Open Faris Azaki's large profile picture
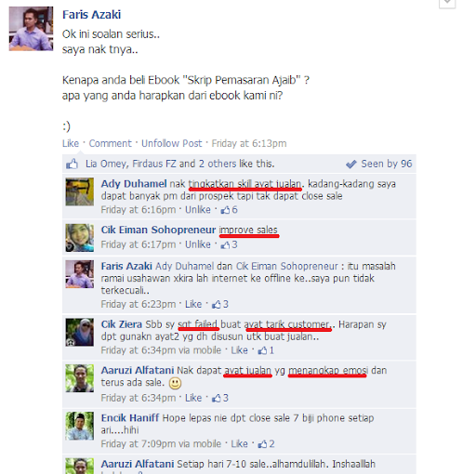 tap(31, 29)
